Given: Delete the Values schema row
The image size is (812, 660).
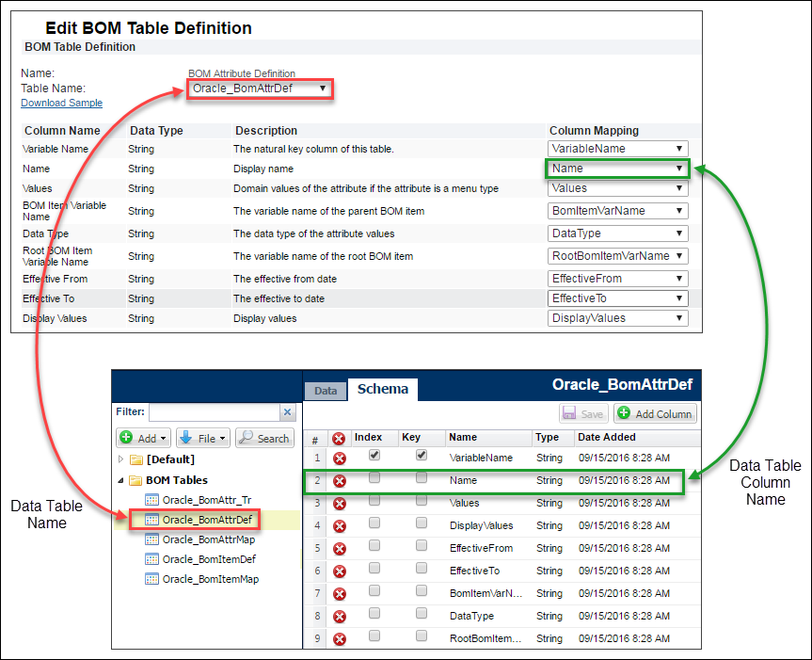Looking at the screenshot, I should click(338, 503).
